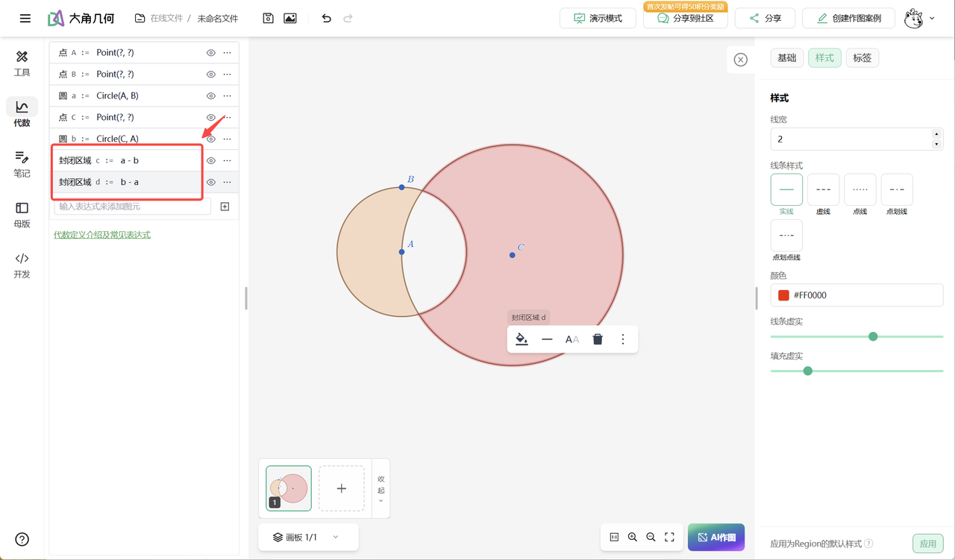Switch to the 标签 tab
The image size is (955, 560).
[862, 58]
